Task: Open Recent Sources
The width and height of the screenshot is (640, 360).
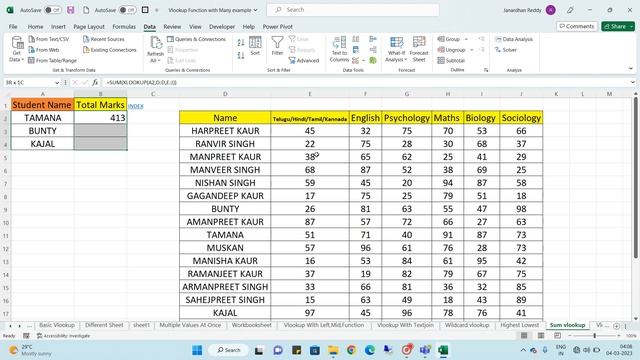Action: [x=104, y=39]
